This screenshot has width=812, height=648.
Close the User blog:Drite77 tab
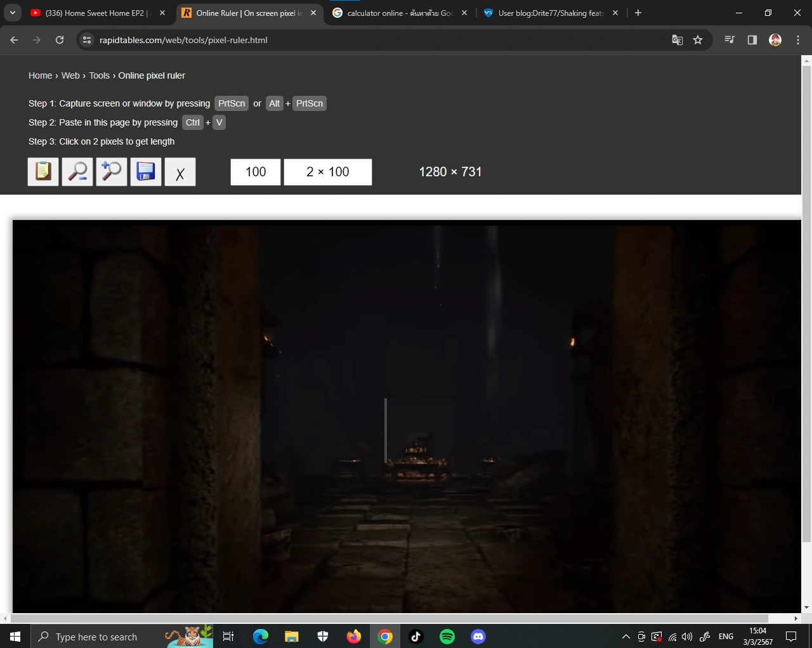pos(615,13)
